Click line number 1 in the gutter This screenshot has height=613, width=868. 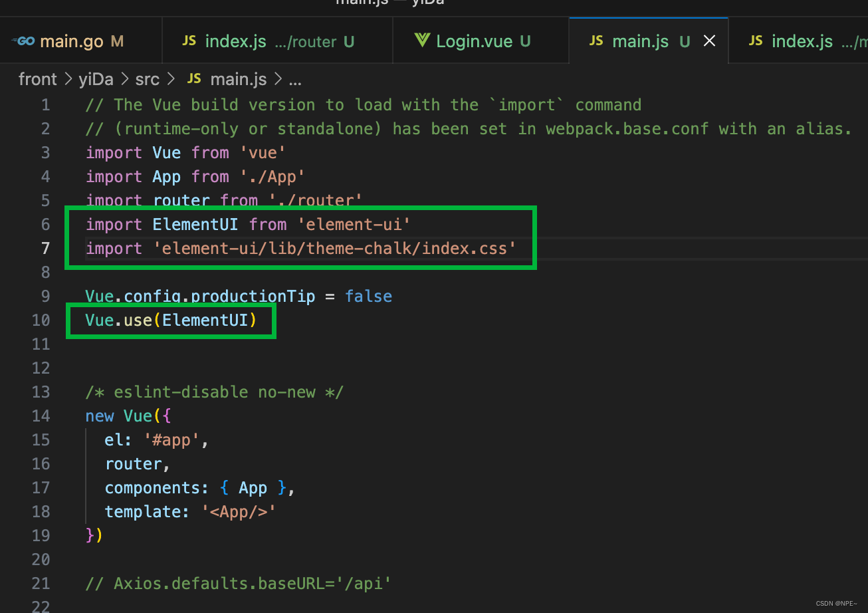click(45, 105)
